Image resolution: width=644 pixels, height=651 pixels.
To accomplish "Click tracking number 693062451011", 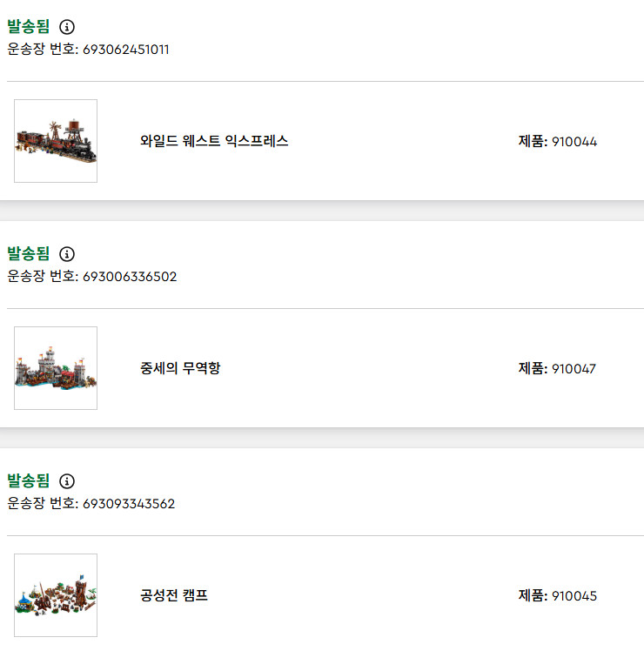I will click(x=126, y=50).
